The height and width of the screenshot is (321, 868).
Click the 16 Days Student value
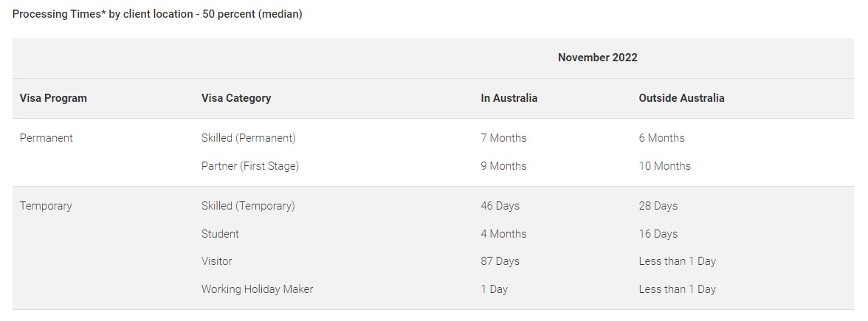click(658, 234)
